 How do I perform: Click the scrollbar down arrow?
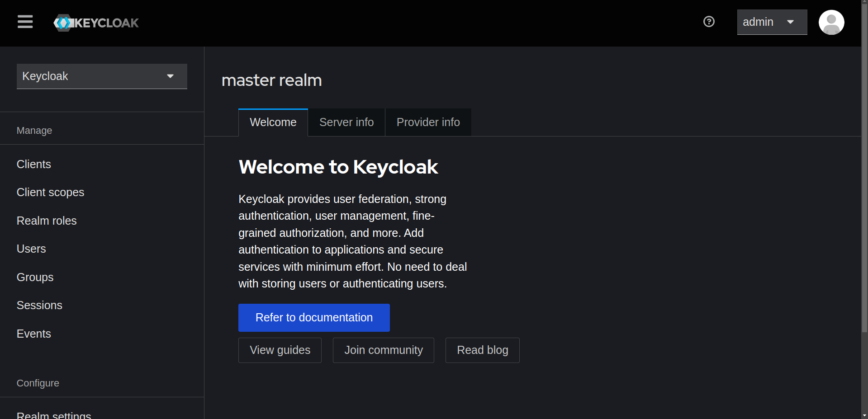coord(864,415)
